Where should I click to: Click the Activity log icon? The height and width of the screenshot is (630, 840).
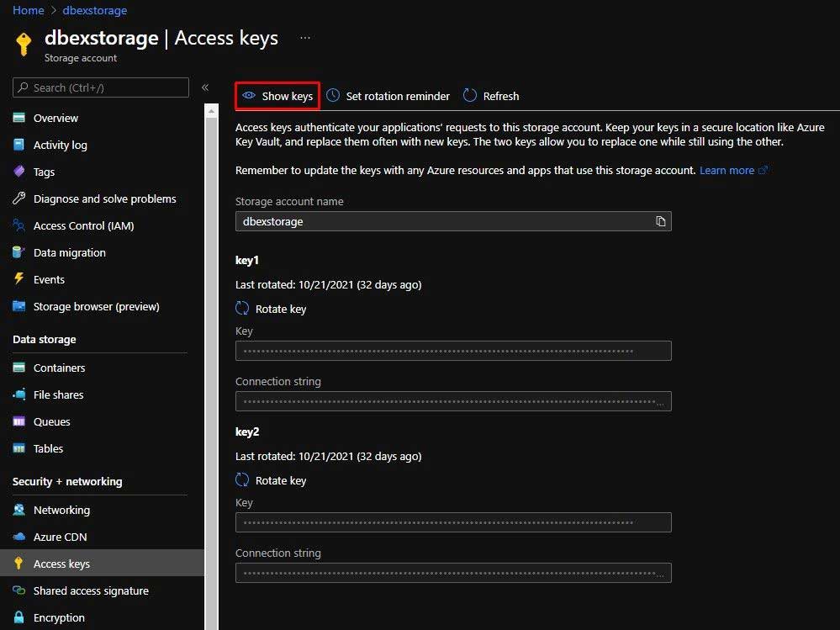[x=18, y=145]
